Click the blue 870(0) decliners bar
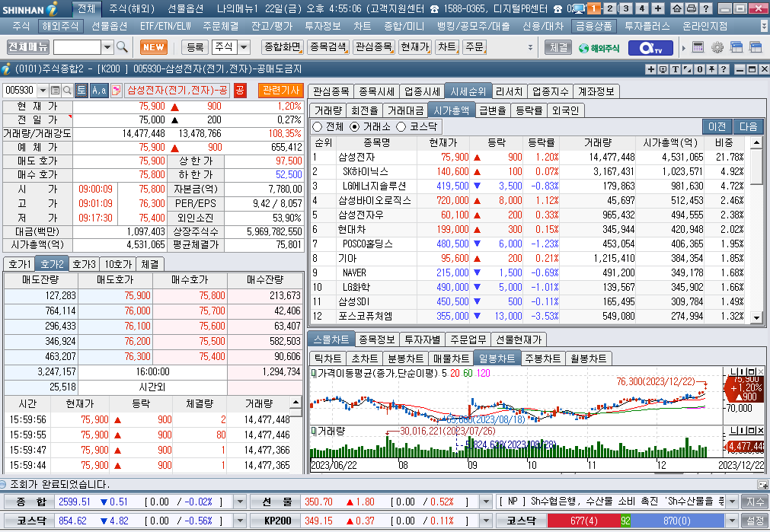Image resolution: width=770 pixels, height=532 pixels. point(676,521)
